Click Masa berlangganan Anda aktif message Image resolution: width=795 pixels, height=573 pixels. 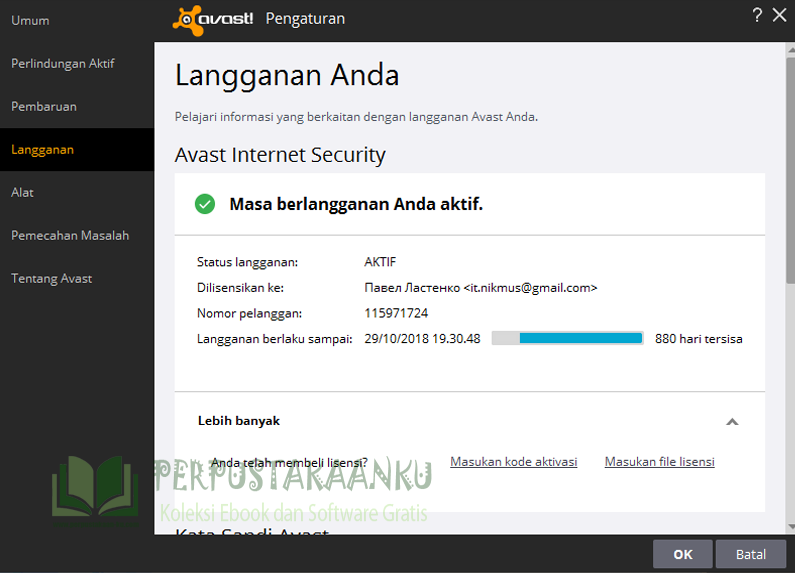click(356, 204)
